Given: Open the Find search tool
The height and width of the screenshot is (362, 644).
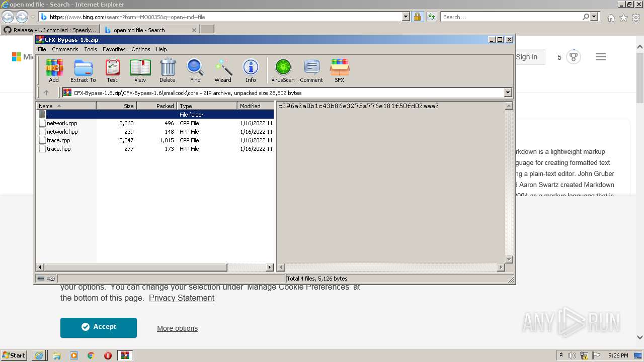Looking at the screenshot, I should (x=195, y=71).
